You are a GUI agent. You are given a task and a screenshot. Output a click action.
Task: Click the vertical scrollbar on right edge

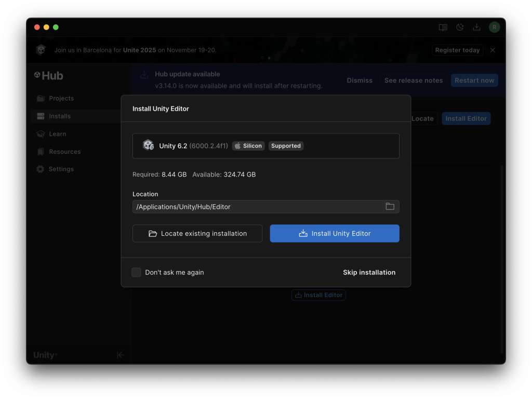[502, 260]
